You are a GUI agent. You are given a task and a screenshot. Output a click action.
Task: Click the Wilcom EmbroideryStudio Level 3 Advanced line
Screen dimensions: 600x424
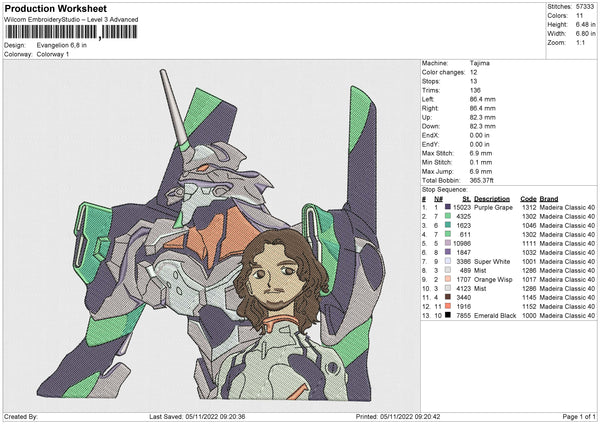(71, 20)
